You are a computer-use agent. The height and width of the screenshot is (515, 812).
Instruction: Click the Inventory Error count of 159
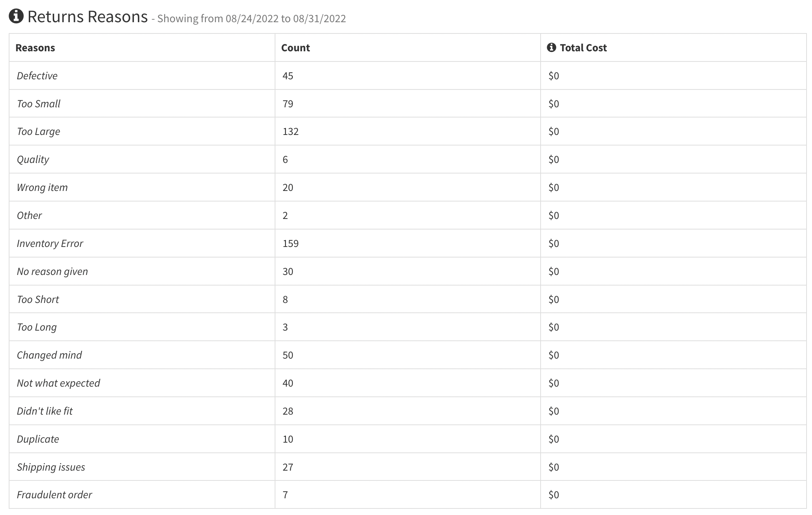(x=290, y=243)
